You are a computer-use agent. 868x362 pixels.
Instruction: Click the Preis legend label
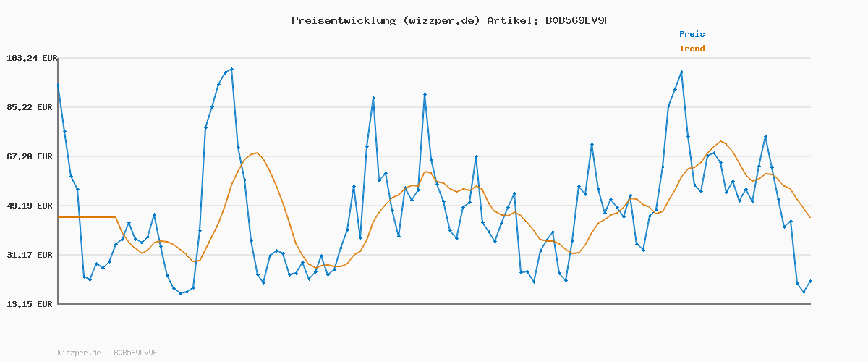pyautogui.click(x=692, y=34)
